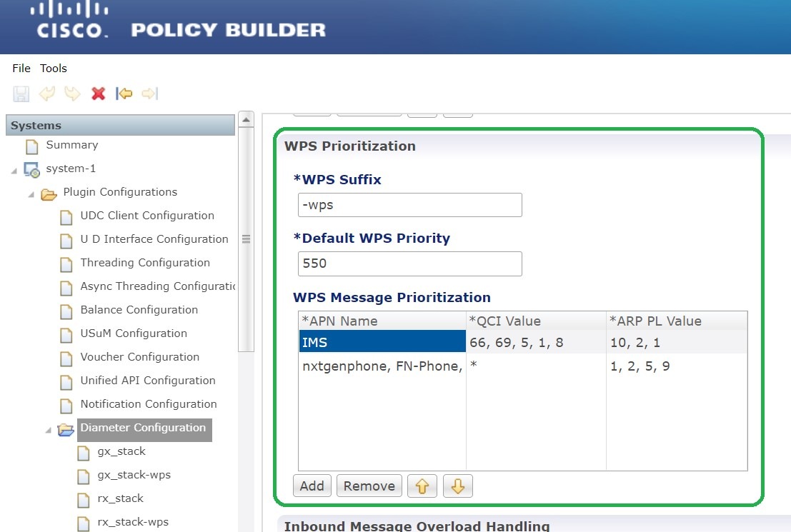Collapse the Plugin Configurations node arrow
791x532 pixels.
31,195
